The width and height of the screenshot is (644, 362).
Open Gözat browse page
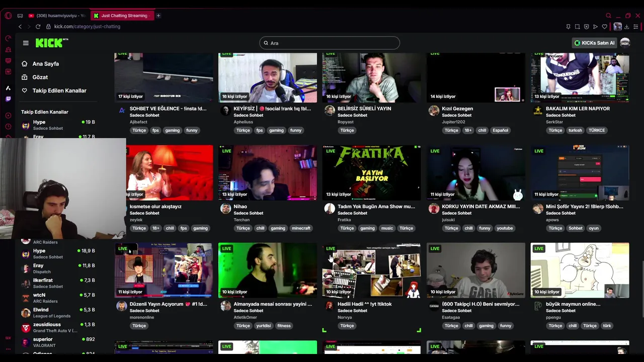pos(40,77)
